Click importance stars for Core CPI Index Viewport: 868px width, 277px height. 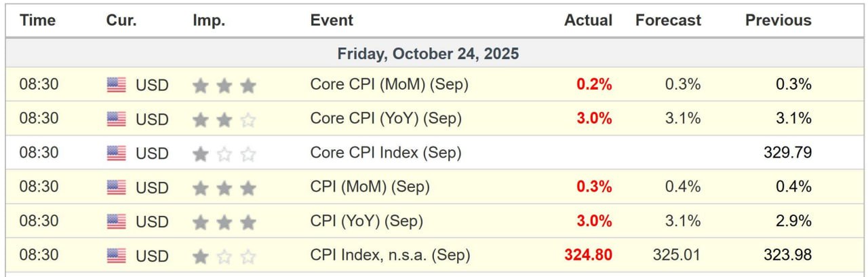(224, 153)
